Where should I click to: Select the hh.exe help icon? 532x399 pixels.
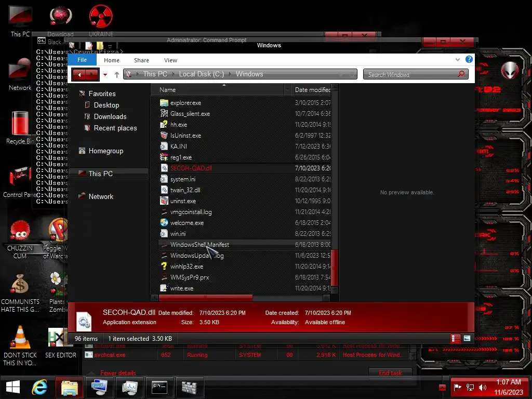pyautogui.click(x=164, y=125)
